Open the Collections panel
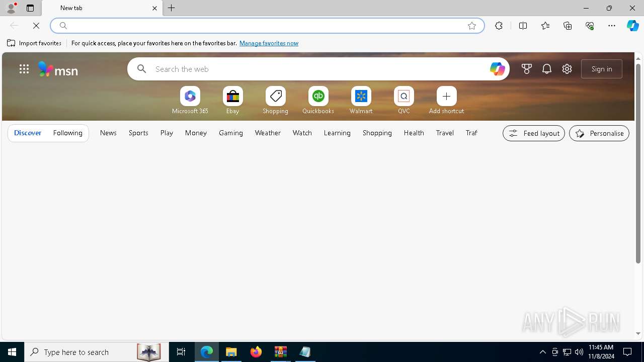Screen dimensions: 644x362 568,26
